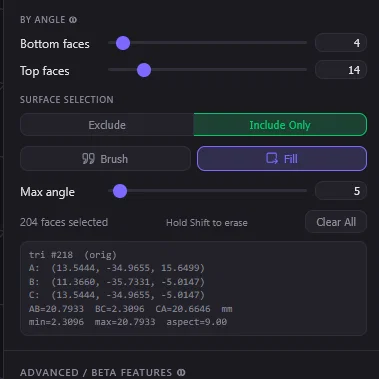Click the 'Max angle' label

click(x=47, y=192)
